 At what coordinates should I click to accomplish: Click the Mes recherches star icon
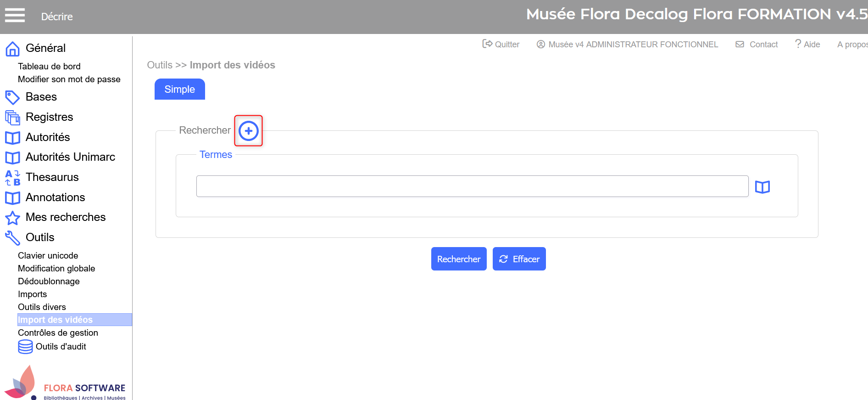pos(12,218)
